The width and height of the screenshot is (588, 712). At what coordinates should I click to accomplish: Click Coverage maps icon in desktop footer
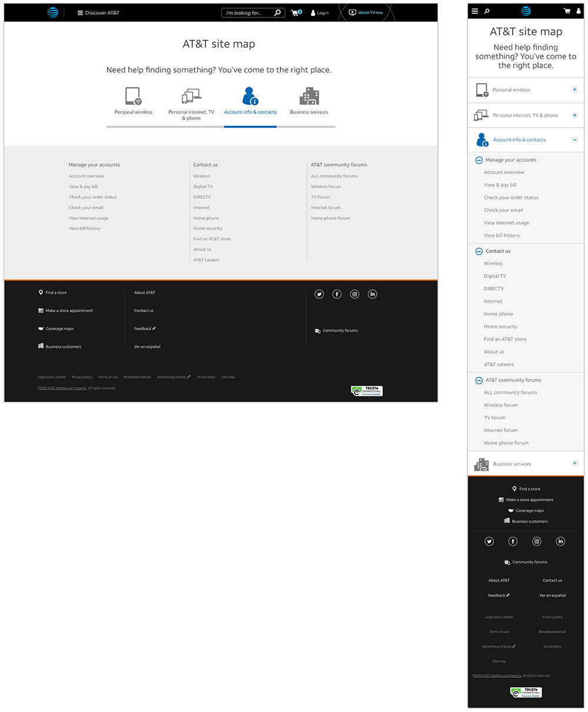[41, 329]
